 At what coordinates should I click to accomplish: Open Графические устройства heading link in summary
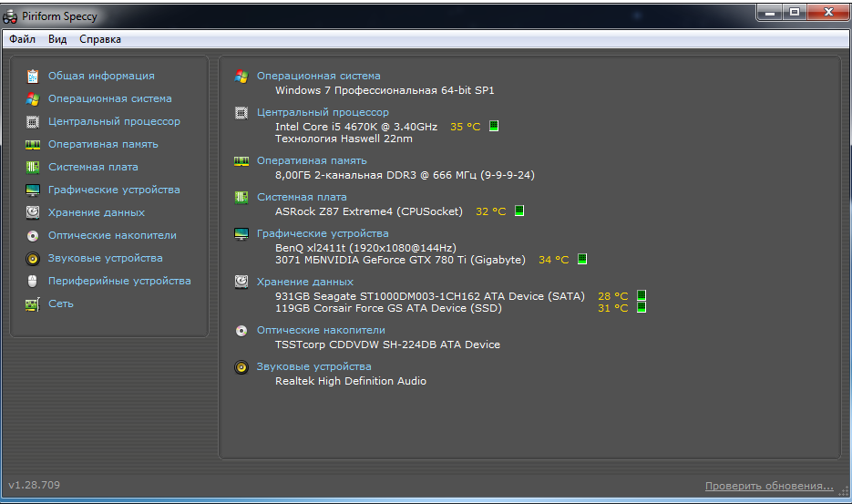coord(323,234)
